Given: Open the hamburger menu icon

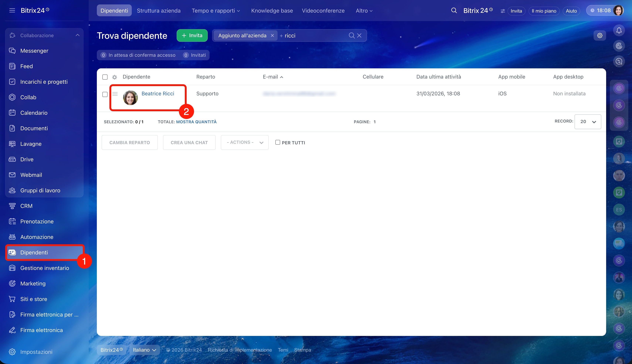Looking at the screenshot, I should pyautogui.click(x=12, y=11).
